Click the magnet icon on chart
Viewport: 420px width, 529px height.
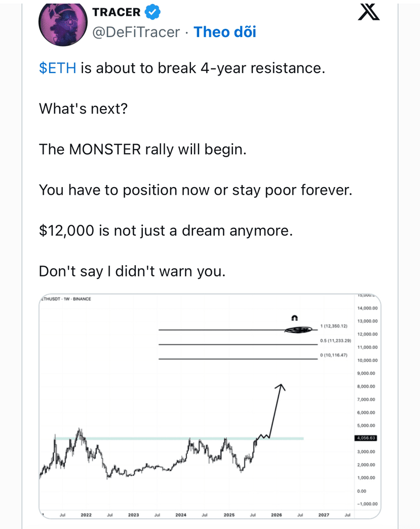pos(294,318)
